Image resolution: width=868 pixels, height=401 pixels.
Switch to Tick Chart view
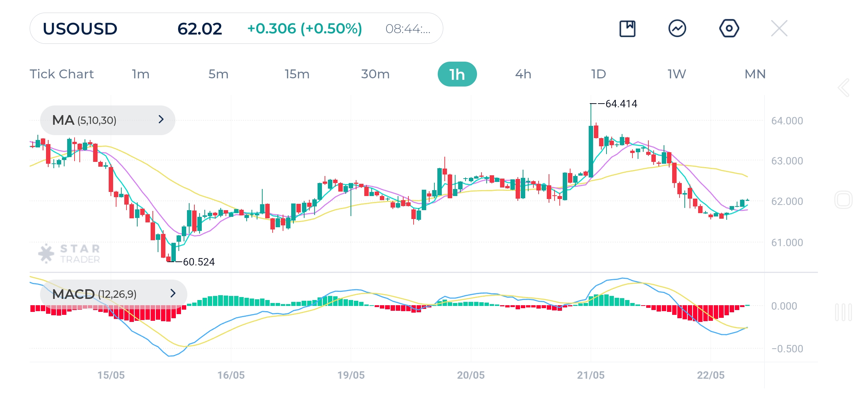(62, 74)
